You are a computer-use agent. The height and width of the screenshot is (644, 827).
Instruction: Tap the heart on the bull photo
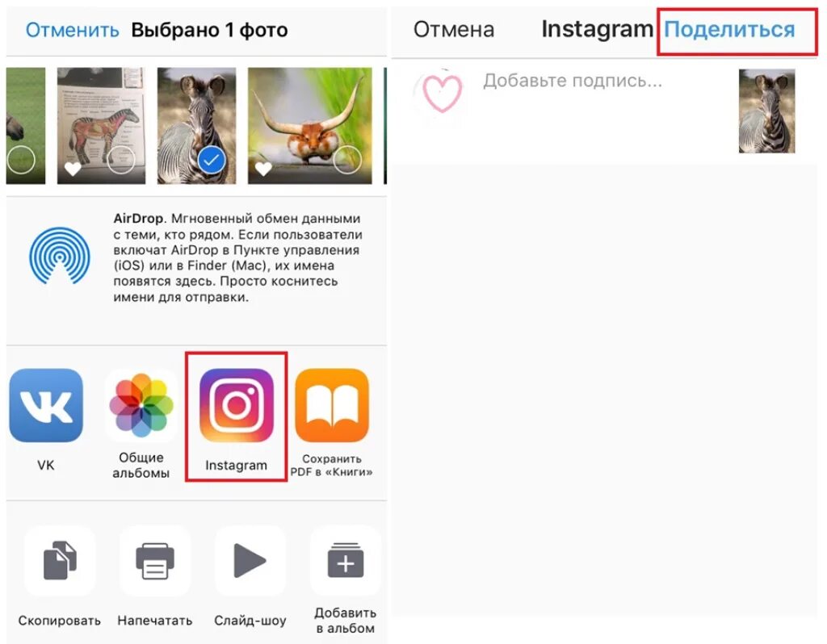264,169
